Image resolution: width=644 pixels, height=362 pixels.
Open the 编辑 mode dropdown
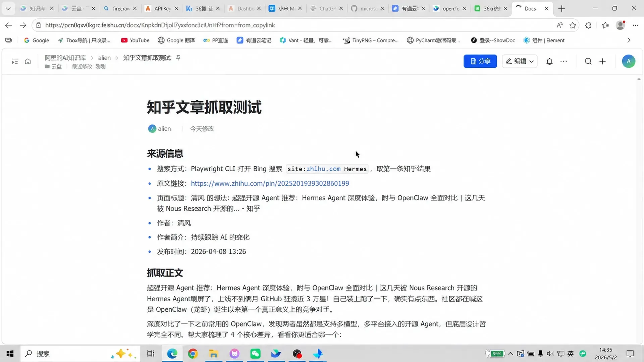[520, 61]
